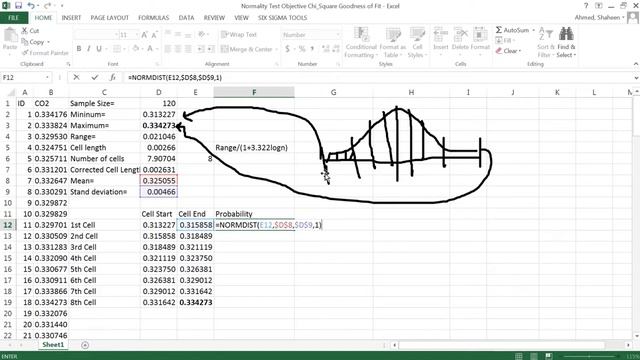640x360 pixels.
Task: Open Excel Help question mark
Action: (x=586, y=6)
